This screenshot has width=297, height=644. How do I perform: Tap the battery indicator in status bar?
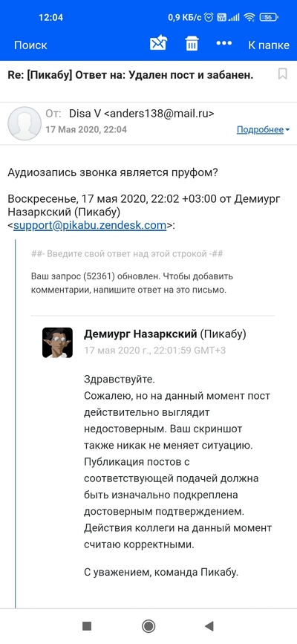click(x=269, y=17)
